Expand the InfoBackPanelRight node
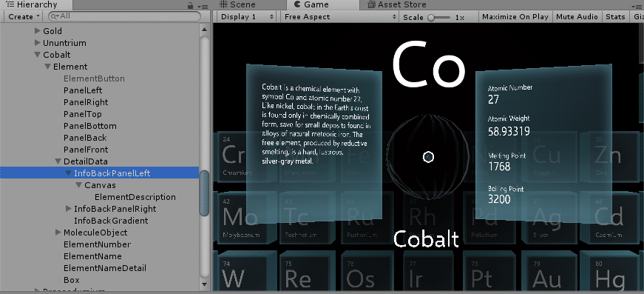This screenshot has height=294, width=644. point(68,209)
